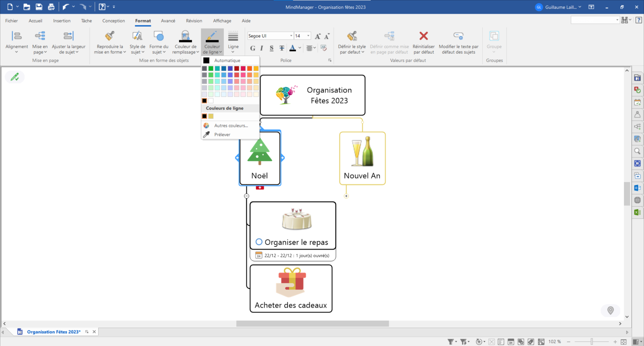Viewport: 644px width, 346px height.
Task: Check the Organiser le repas task circle
Action: point(259,242)
